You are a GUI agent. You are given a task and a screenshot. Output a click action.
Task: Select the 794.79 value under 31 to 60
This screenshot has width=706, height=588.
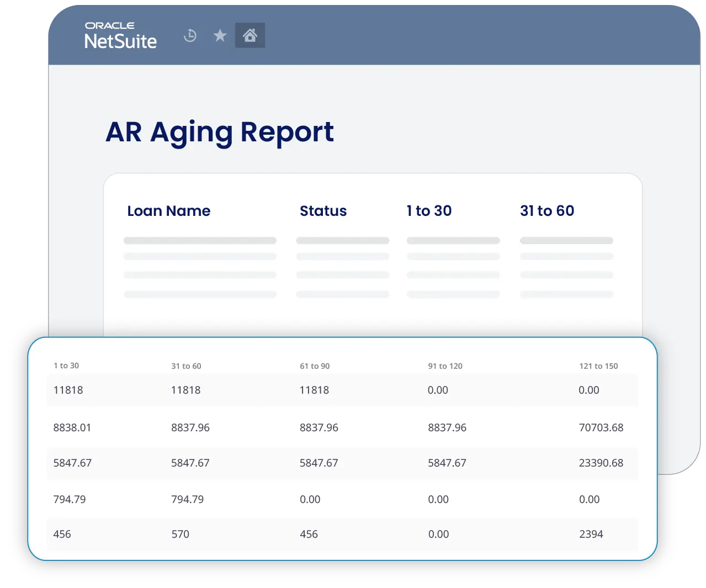pos(188,499)
